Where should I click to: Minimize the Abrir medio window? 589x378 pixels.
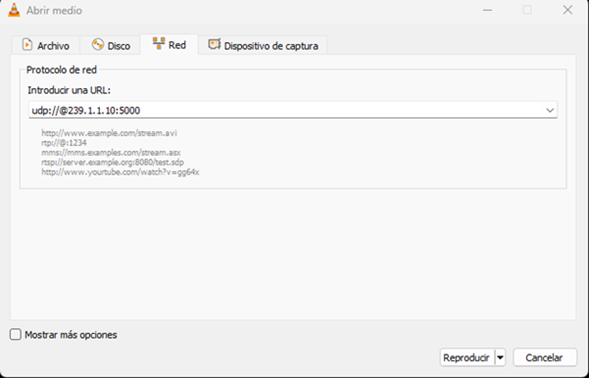tap(487, 10)
